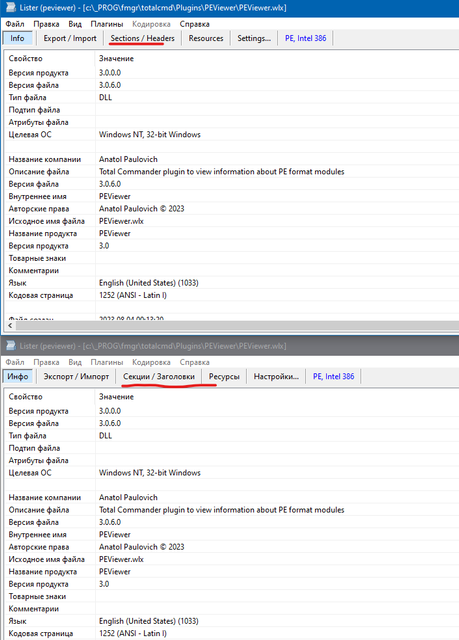This screenshot has height=640, width=459.
Task: Select Кодовая страница row in upper window
Action: coord(232,295)
